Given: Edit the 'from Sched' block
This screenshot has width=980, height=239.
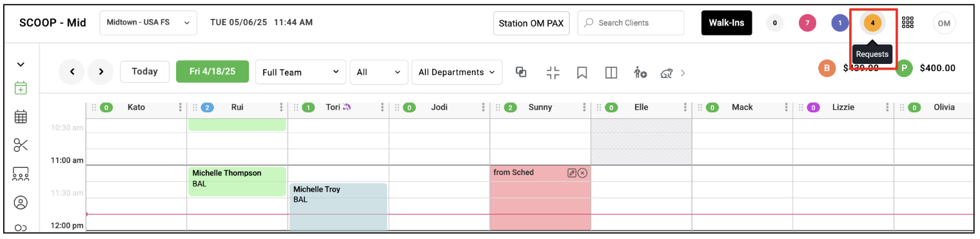Looking at the screenshot, I should 571,172.
